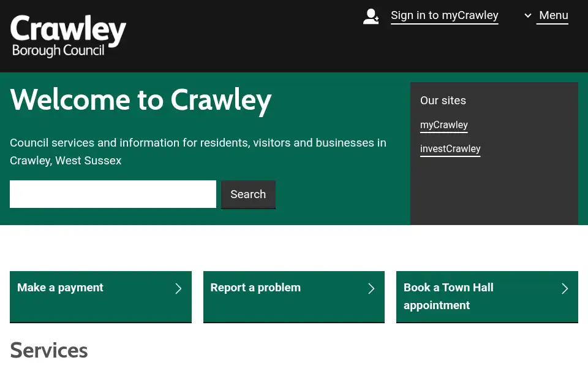Open the myCrawley site link
Image resolution: width=588 pixels, height=368 pixels.
pos(443,125)
